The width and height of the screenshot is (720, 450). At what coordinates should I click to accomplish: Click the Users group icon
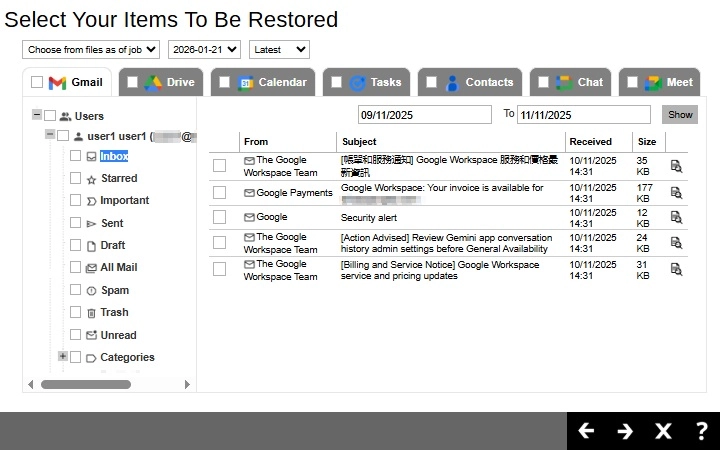[66, 117]
